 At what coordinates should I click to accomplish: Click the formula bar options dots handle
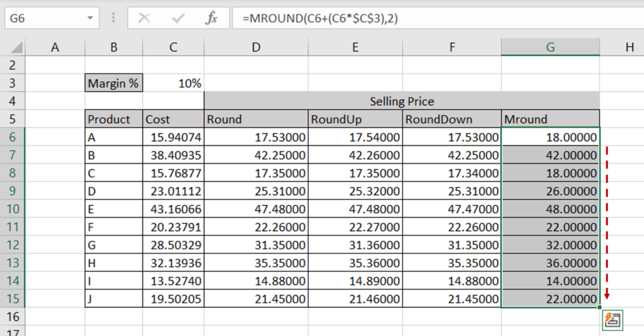pyautogui.click(x=113, y=18)
